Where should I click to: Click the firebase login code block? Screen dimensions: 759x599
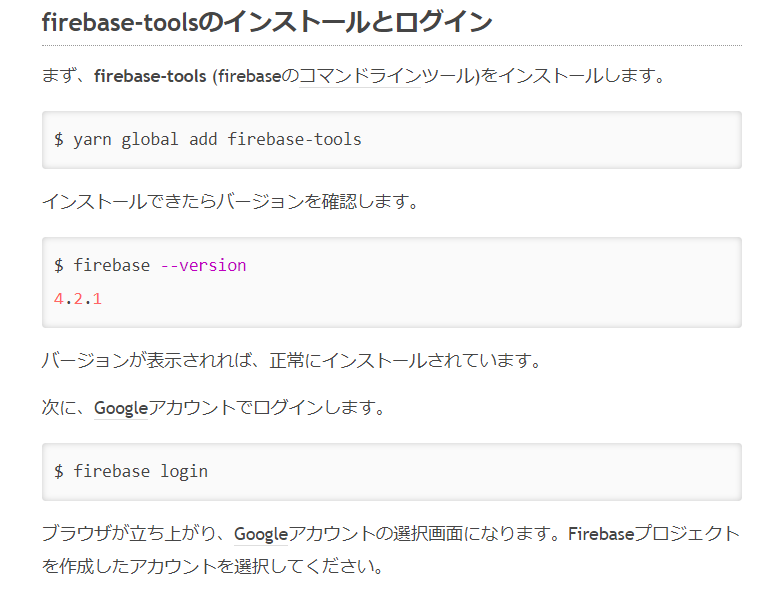pyautogui.click(x=392, y=472)
